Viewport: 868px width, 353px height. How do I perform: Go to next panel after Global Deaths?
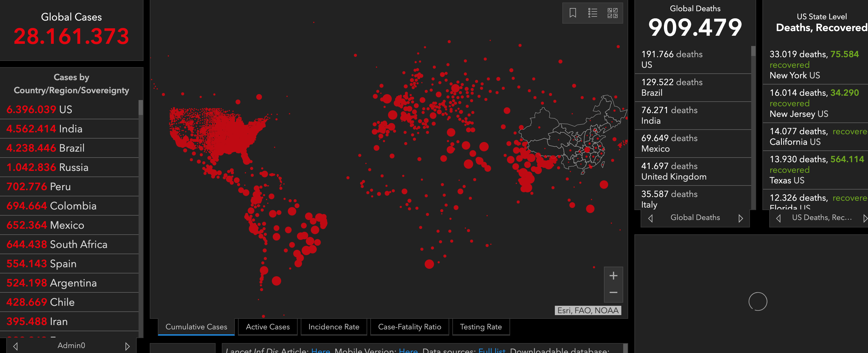[740, 218]
